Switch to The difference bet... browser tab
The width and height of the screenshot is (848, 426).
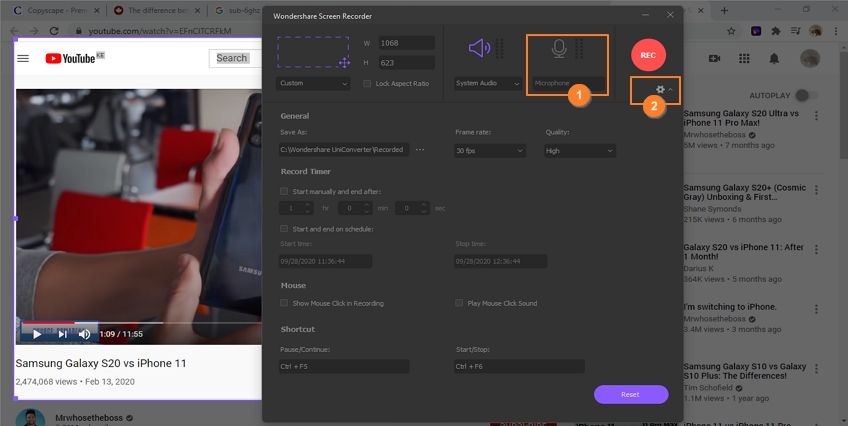(157, 10)
